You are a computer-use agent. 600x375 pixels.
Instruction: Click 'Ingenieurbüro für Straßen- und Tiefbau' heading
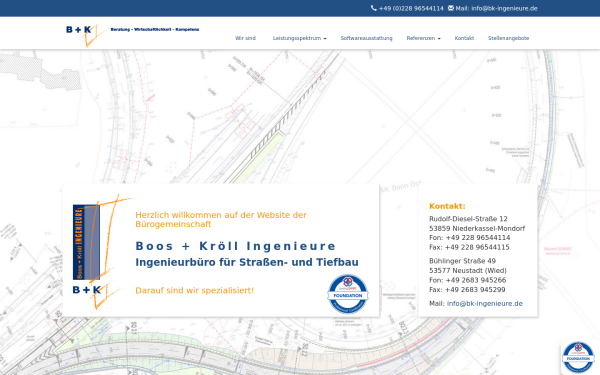point(247,262)
